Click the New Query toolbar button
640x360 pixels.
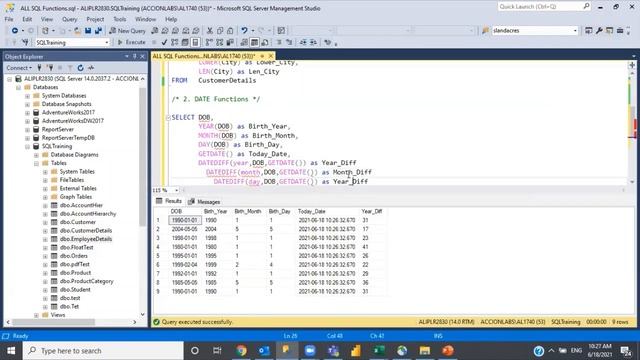(x=128, y=31)
